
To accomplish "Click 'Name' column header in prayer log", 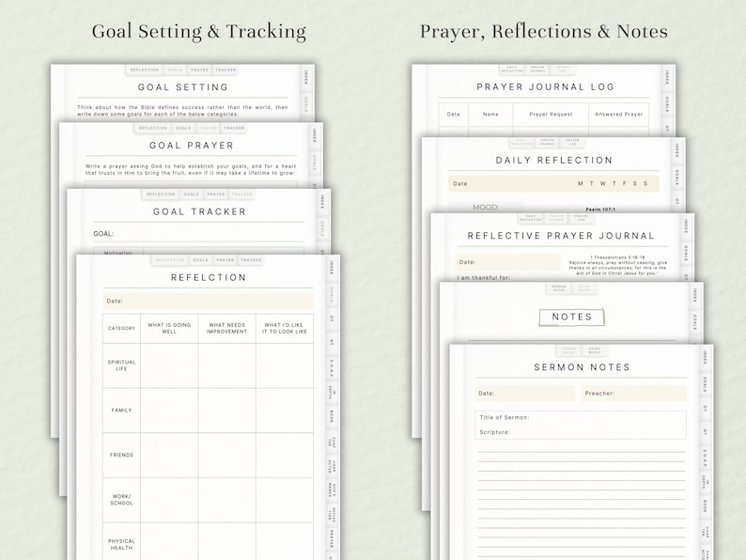I will 490,115.
